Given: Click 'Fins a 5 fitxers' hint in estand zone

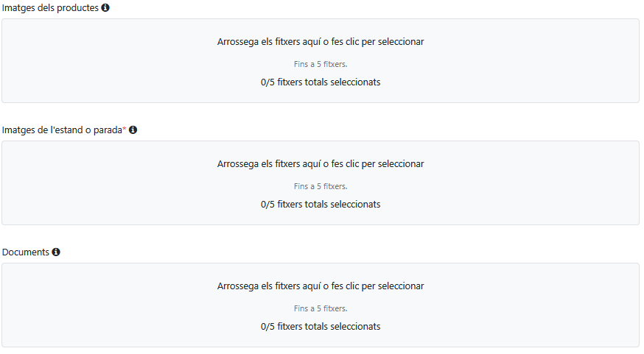Looking at the screenshot, I should [x=321, y=186].
